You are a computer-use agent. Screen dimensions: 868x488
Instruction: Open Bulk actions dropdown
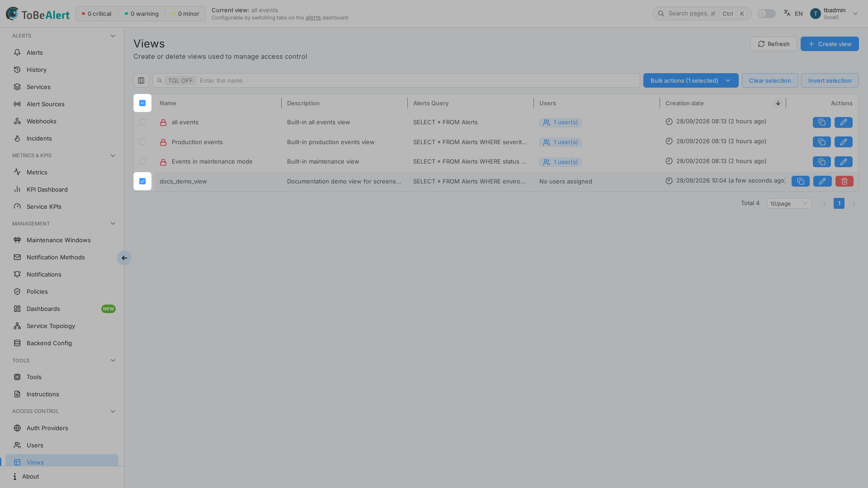[690, 80]
